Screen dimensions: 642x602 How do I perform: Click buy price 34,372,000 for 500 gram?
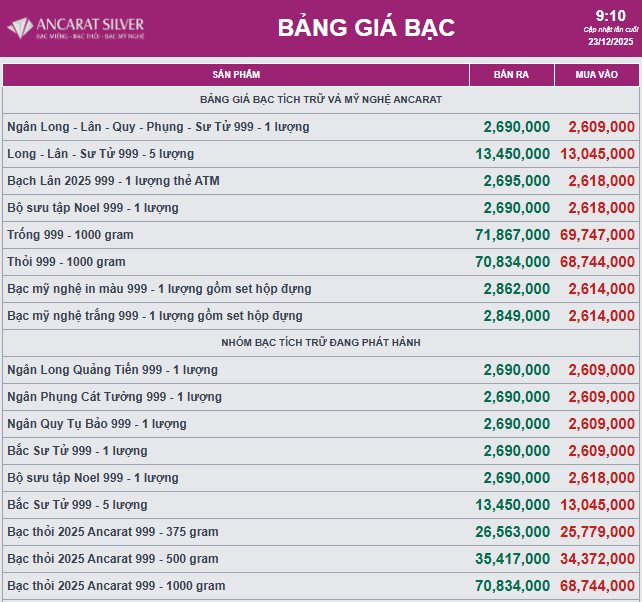click(x=597, y=559)
